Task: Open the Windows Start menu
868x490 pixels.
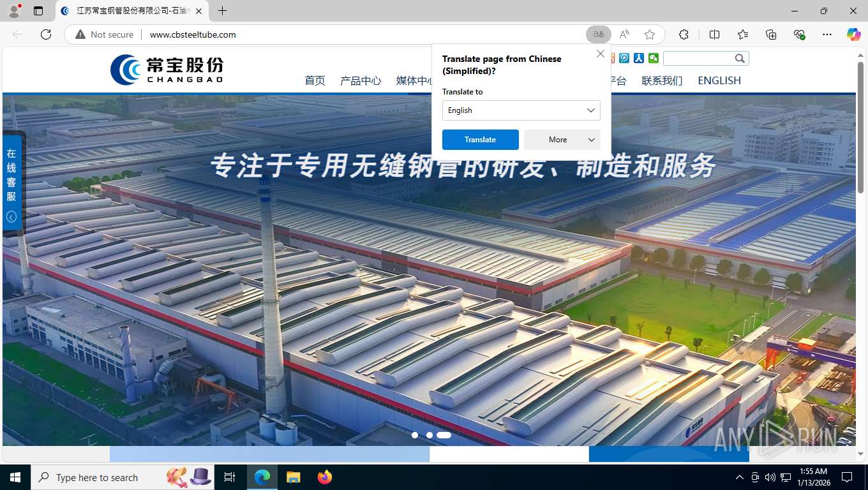Action: (x=15, y=477)
